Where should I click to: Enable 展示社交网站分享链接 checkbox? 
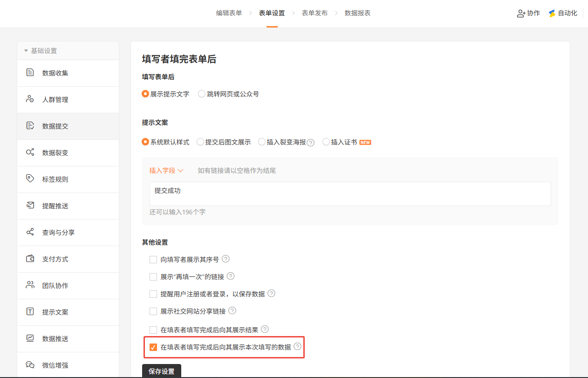coord(153,311)
